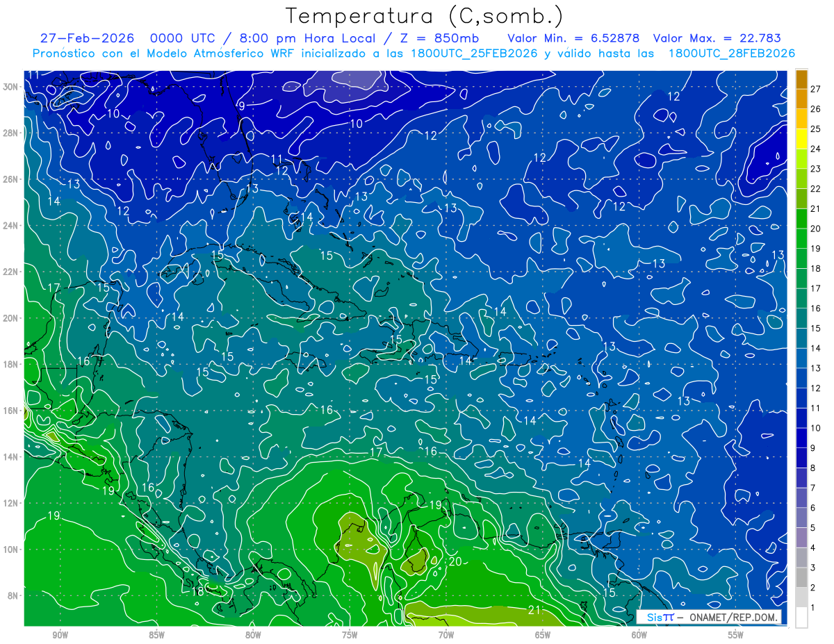Click the 'ONAMET/REP.DOM.' credit label
This screenshot has width=834, height=644.
[x=734, y=617]
